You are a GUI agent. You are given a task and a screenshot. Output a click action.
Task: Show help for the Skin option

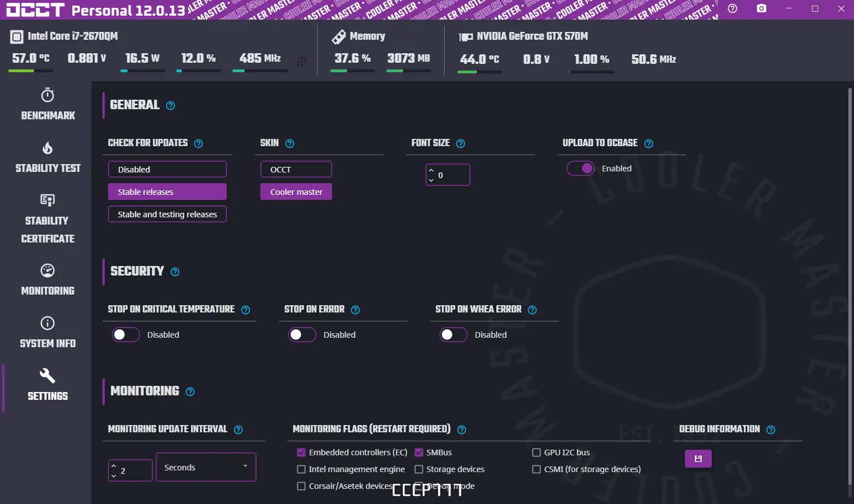click(x=290, y=143)
